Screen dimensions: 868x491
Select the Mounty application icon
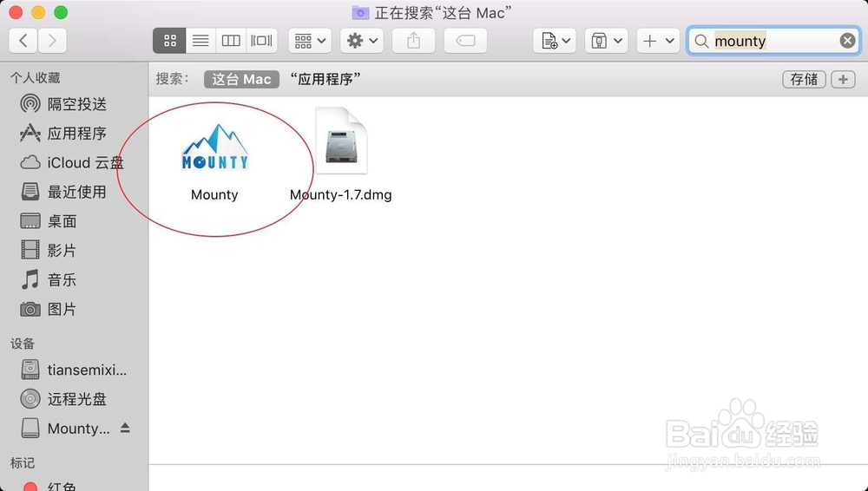pos(214,147)
